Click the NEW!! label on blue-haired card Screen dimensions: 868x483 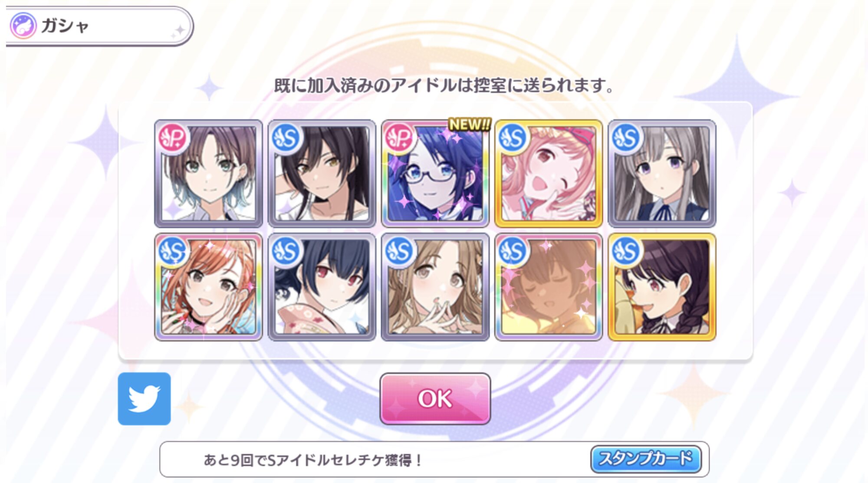point(470,125)
